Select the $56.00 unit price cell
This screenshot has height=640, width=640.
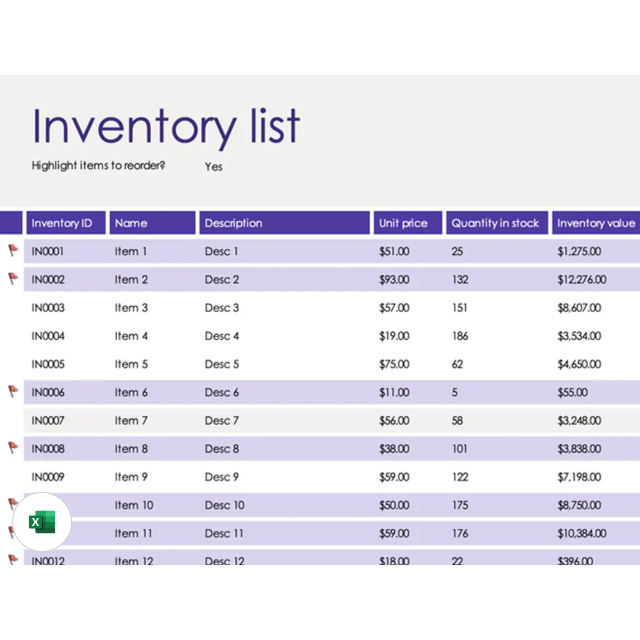click(394, 420)
